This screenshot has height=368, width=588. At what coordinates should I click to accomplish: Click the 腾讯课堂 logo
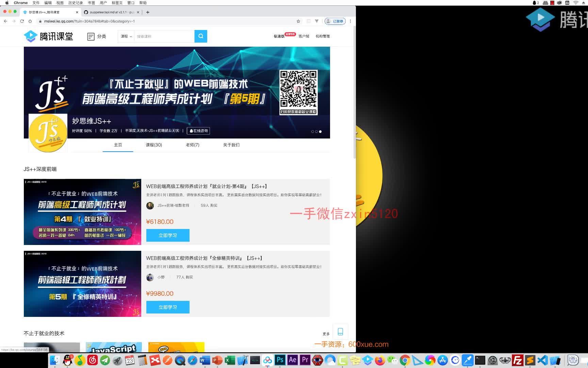48,36
